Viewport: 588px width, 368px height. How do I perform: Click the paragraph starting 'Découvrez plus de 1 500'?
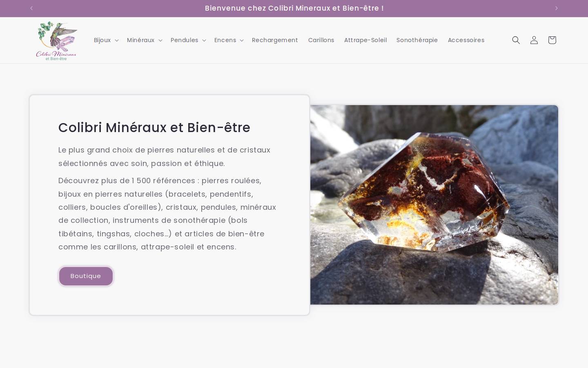(x=167, y=213)
